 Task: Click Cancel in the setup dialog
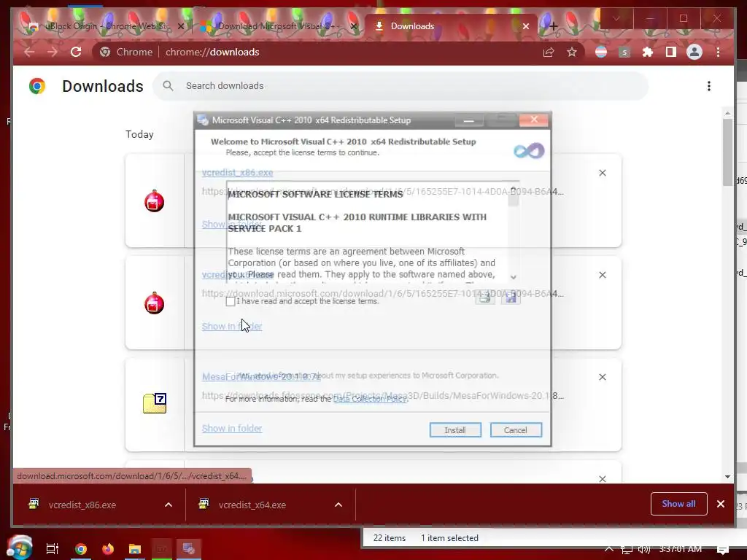[x=516, y=430]
